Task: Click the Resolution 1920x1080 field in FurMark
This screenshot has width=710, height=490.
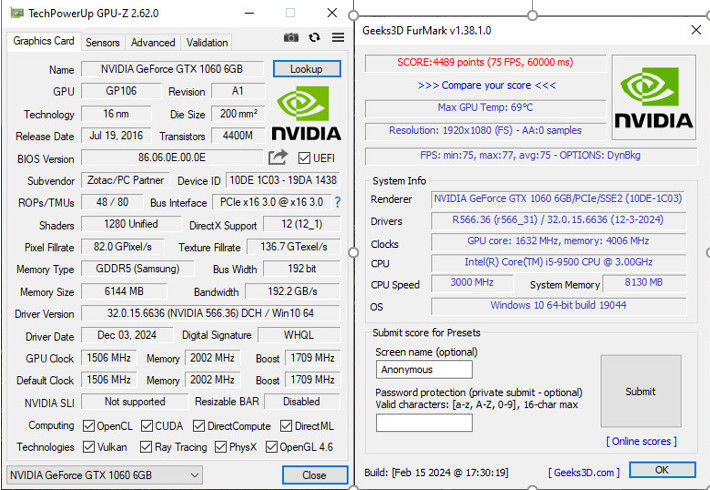Action: point(485,130)
